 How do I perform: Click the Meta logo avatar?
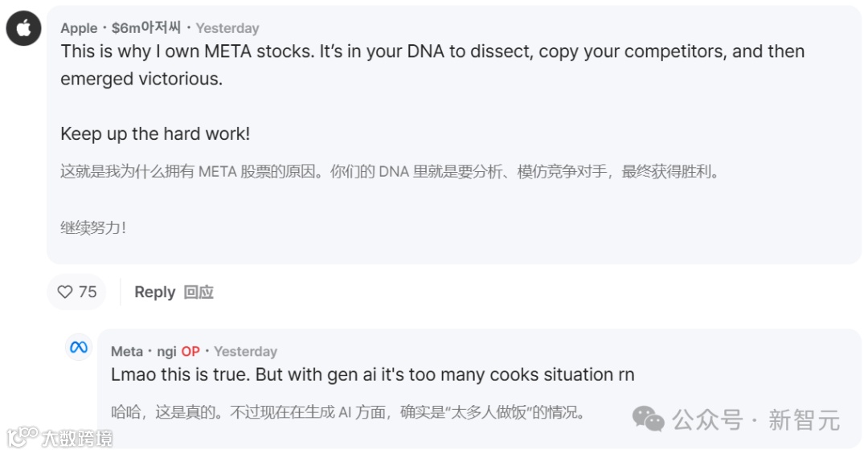coord(78,347)
